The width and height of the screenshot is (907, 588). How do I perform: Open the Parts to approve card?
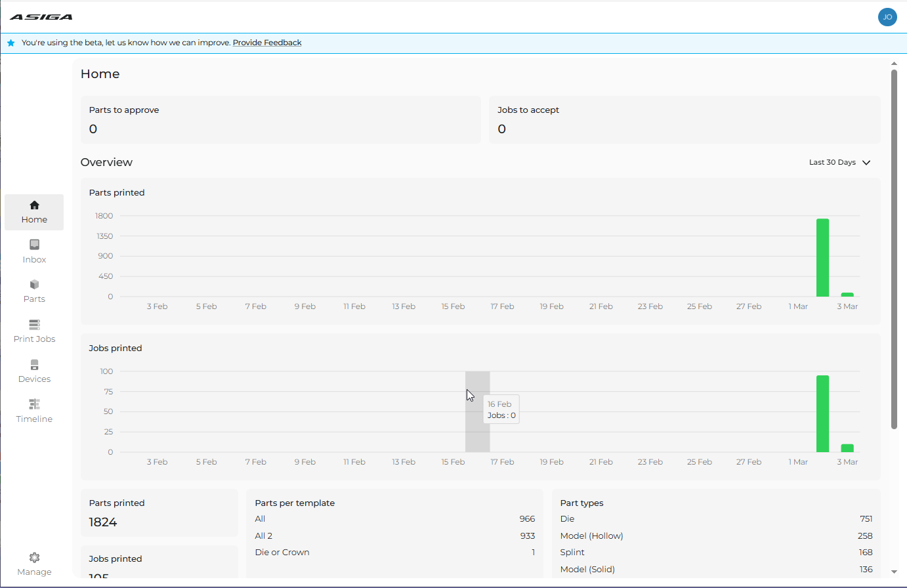coord(281,120)
